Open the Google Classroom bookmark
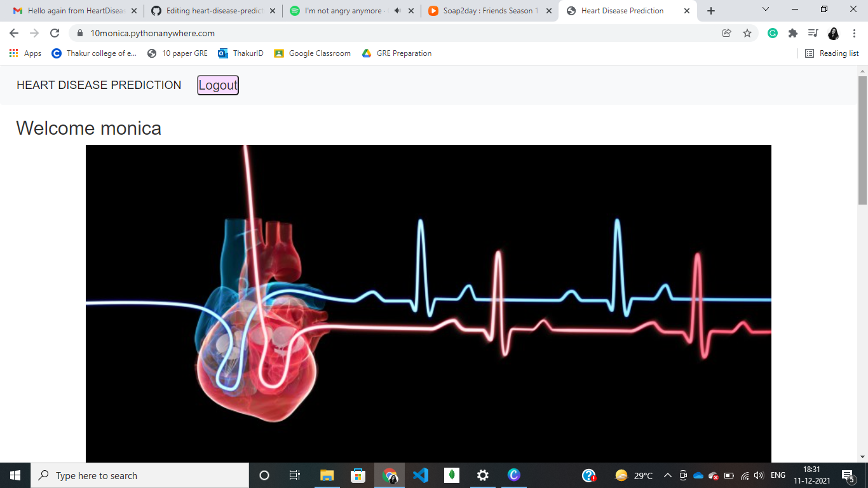 [312, 53]
